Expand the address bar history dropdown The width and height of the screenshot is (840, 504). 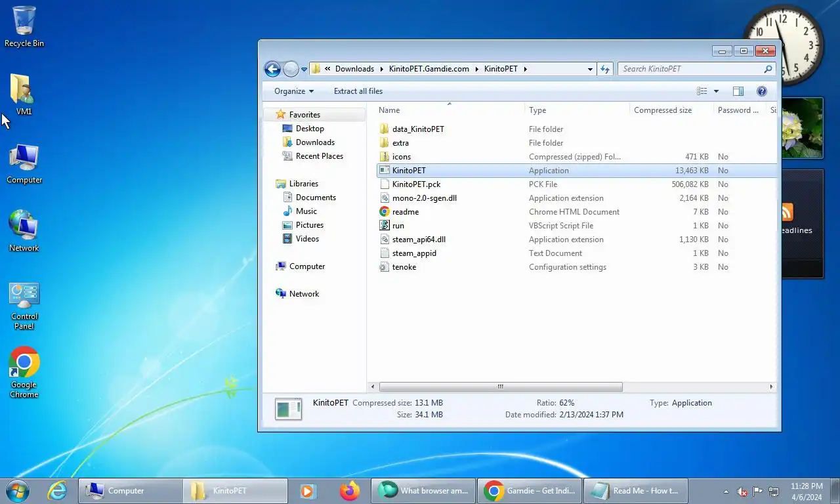click(590, 69)
